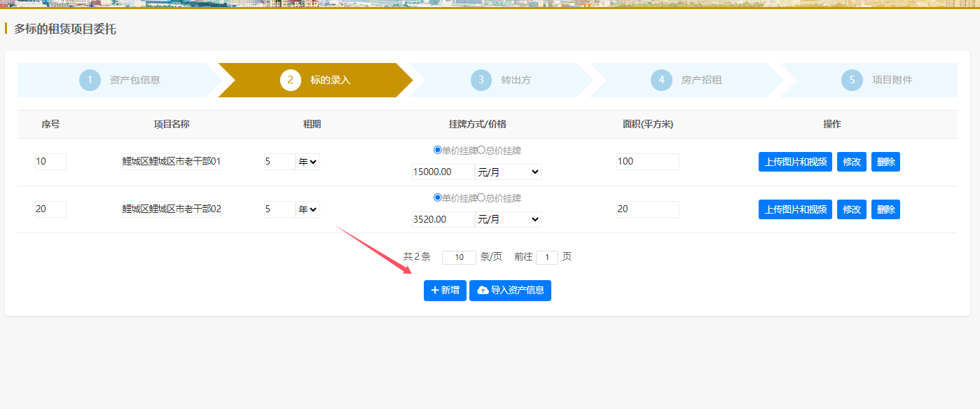Click 修改 for 老干部02 row
The height and width of the screenshot is (409, 980).
click(x=852, y=209)
